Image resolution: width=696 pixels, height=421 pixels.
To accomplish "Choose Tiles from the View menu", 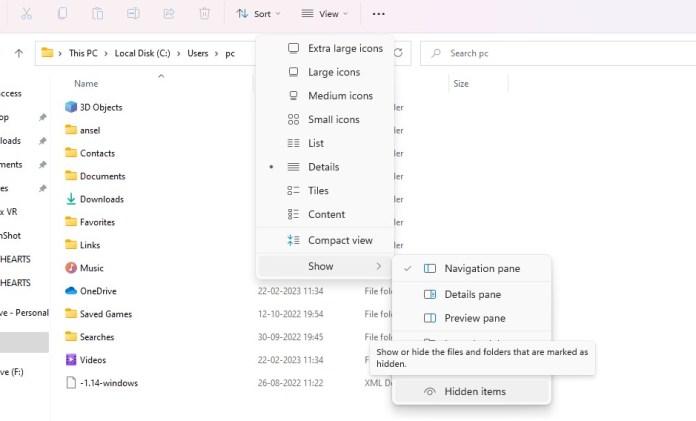I will click(x=318, y=190).
